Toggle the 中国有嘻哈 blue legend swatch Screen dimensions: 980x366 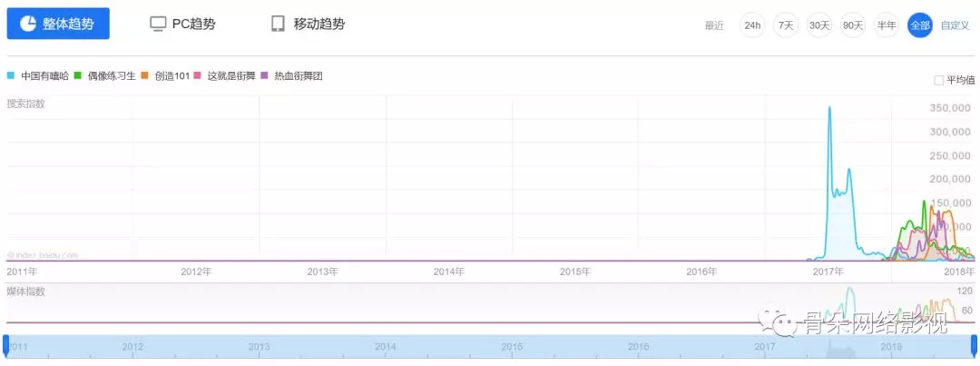11,75
